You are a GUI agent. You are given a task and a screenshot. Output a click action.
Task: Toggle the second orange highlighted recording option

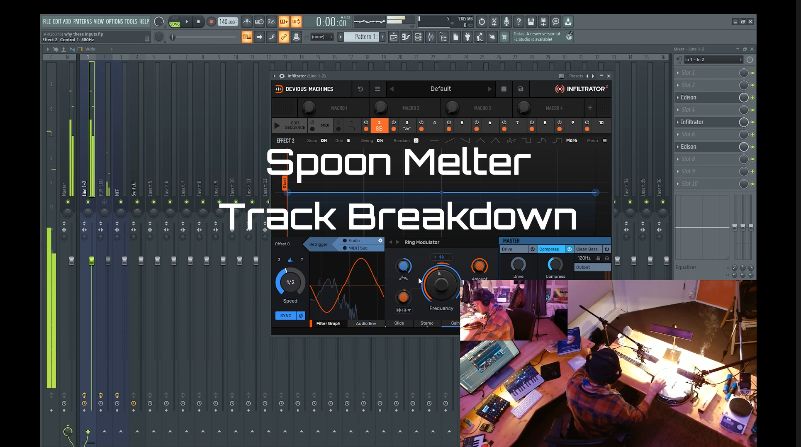pyautogui.click(x=296, y=21)
